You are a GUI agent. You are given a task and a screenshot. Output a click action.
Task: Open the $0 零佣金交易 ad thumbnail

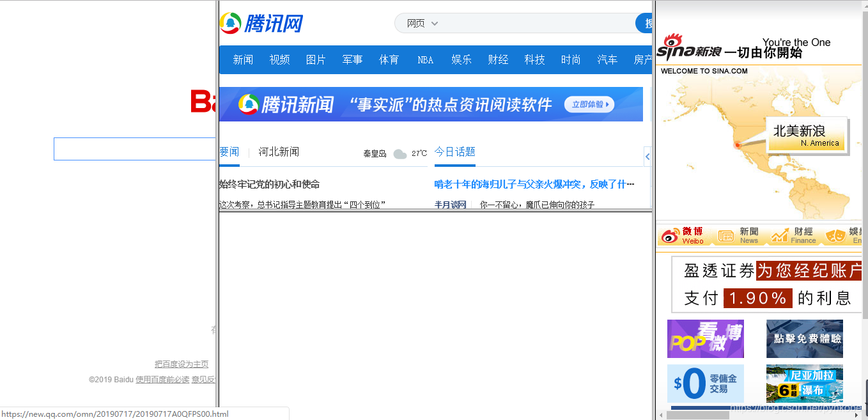(x=706, y=384)
